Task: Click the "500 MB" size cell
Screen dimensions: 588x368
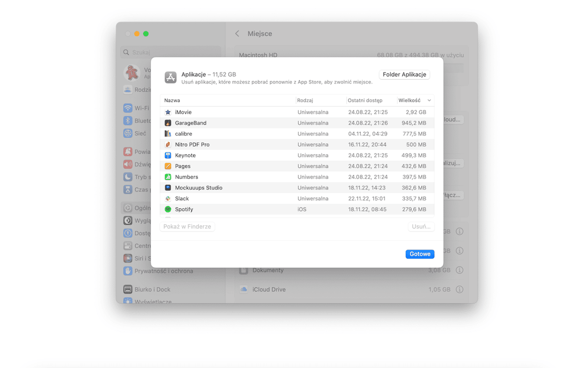Action: coord(416,145)
